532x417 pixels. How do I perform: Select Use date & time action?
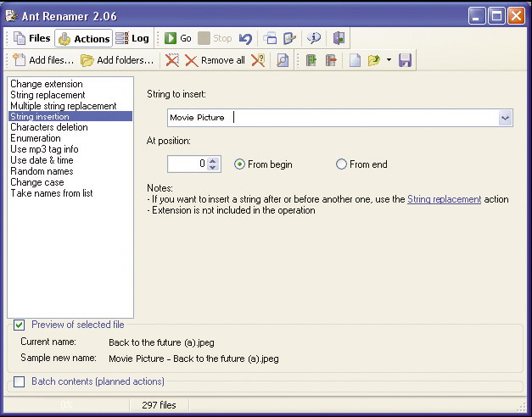(70, 160)
